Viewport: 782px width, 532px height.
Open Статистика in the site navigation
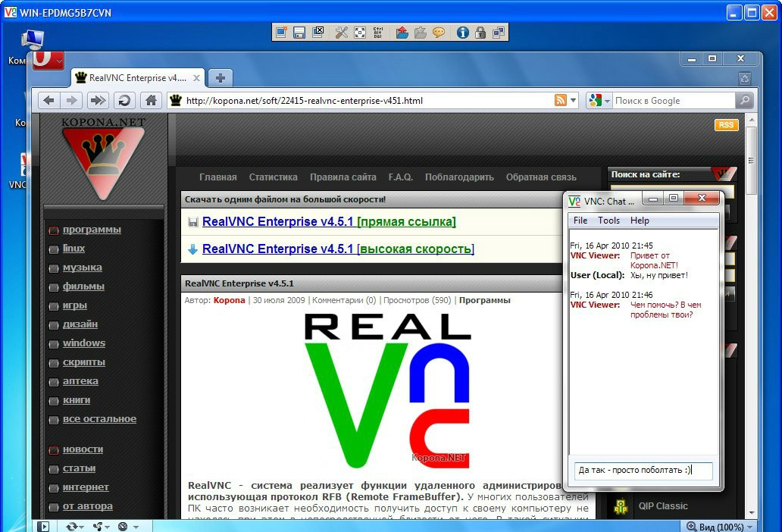point(274,177)
